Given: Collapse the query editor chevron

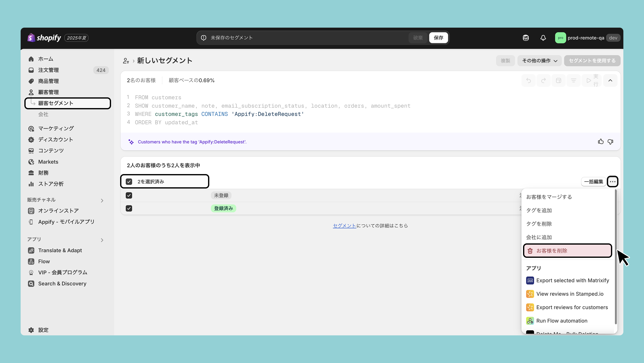Looking at the screenshot, I should pos(610,80).
